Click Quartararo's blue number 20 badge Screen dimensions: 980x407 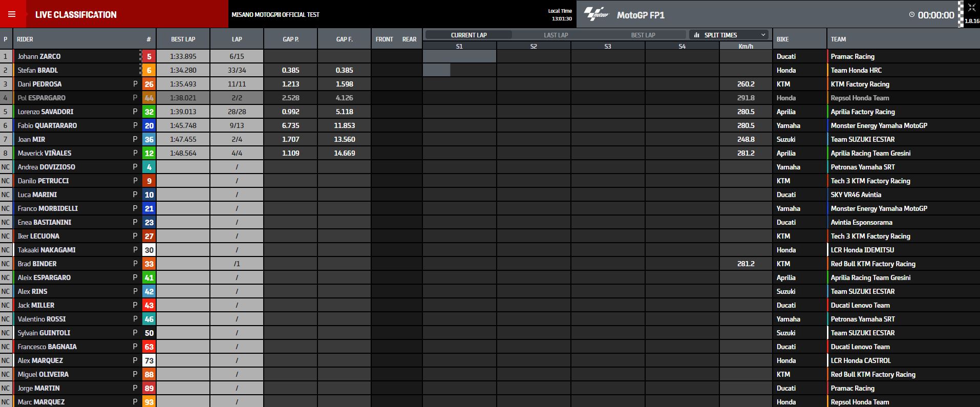(x=149, y=125)
